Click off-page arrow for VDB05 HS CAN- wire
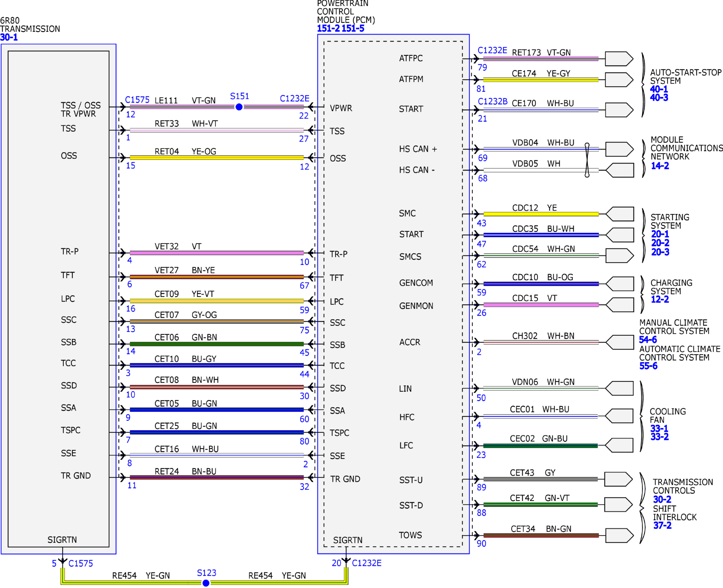The image size is (723, 588). click(x=619, y=170)
